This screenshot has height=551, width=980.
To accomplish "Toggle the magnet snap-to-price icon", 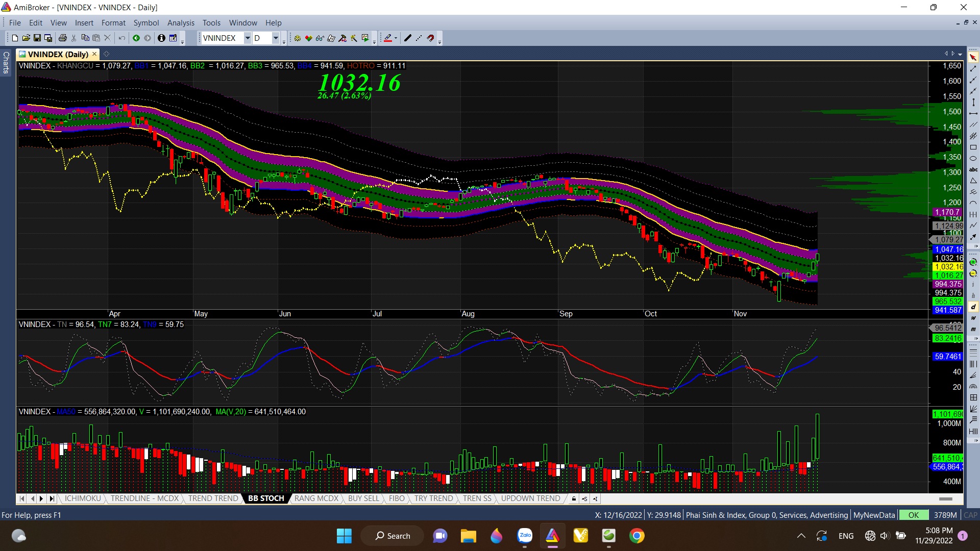I will [x=430, y=38].
